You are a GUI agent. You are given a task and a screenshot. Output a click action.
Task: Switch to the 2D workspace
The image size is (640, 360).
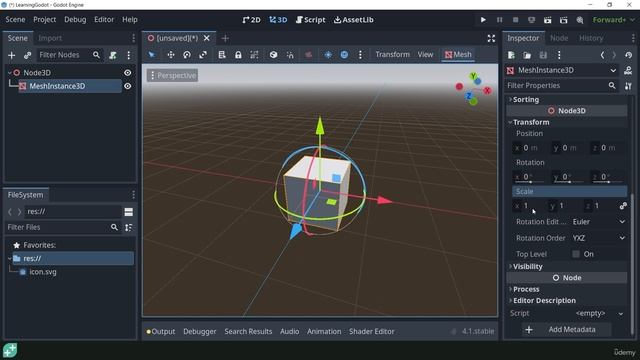click(251, 20)
